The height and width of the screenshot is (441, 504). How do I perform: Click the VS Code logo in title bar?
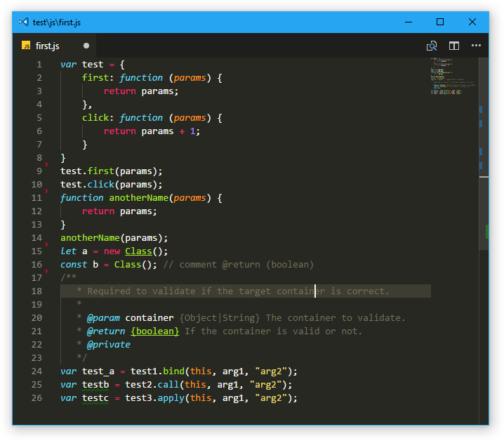[23, 22]
